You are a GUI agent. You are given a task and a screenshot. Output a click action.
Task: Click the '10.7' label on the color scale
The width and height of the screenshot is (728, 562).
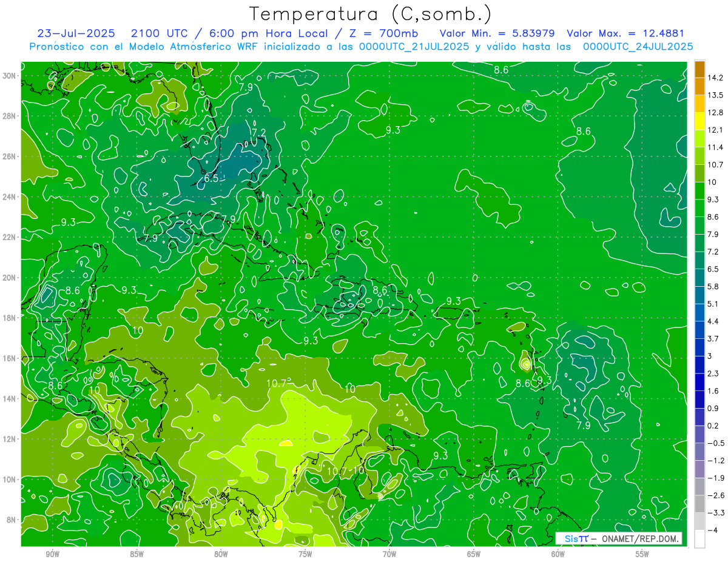(x=715, y=164)
